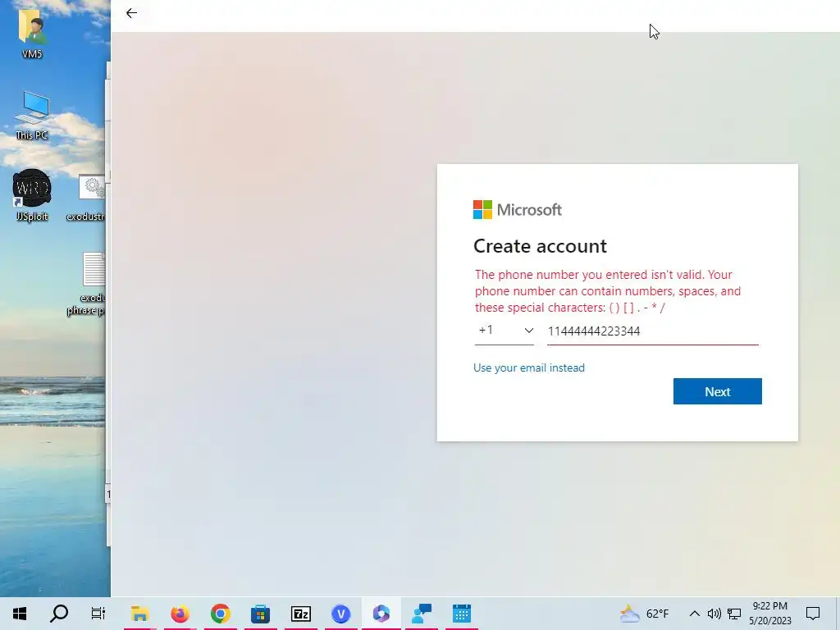Open the notification center icon

tap(813, 614)
